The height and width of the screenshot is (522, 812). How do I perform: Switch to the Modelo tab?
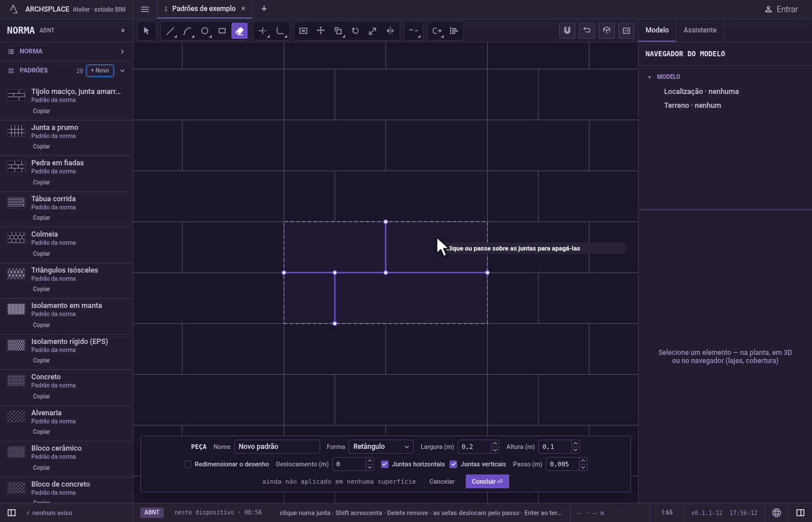point(657,30)
